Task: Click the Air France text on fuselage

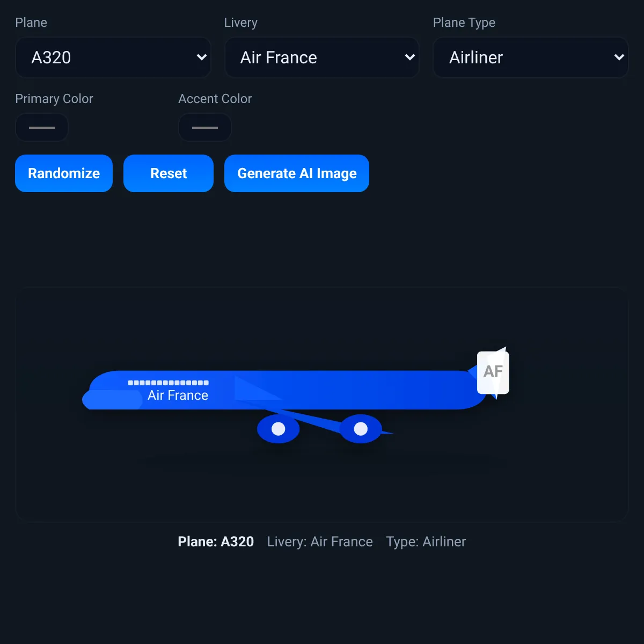Action: tap(178, 396)
